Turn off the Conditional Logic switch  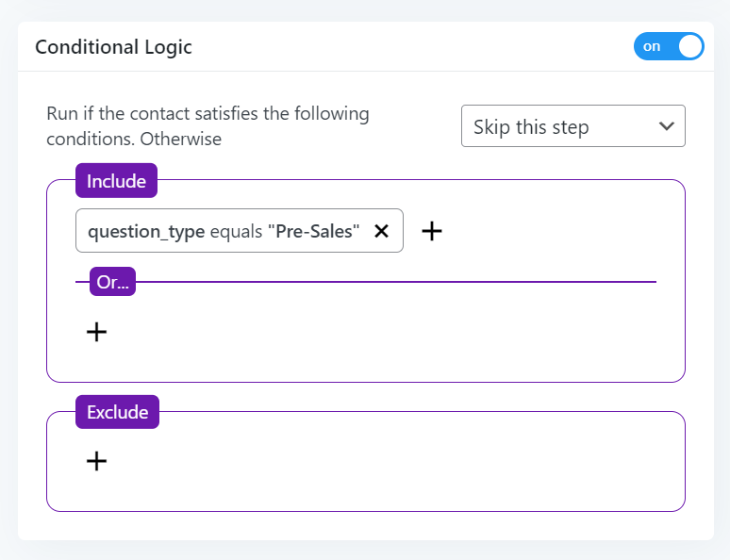point(669,46)
